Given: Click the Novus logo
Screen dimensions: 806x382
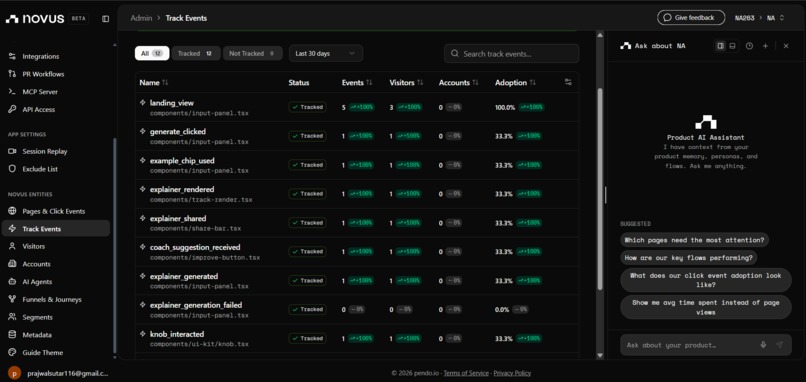Looking at the screenshot, I should coord(35,19).
